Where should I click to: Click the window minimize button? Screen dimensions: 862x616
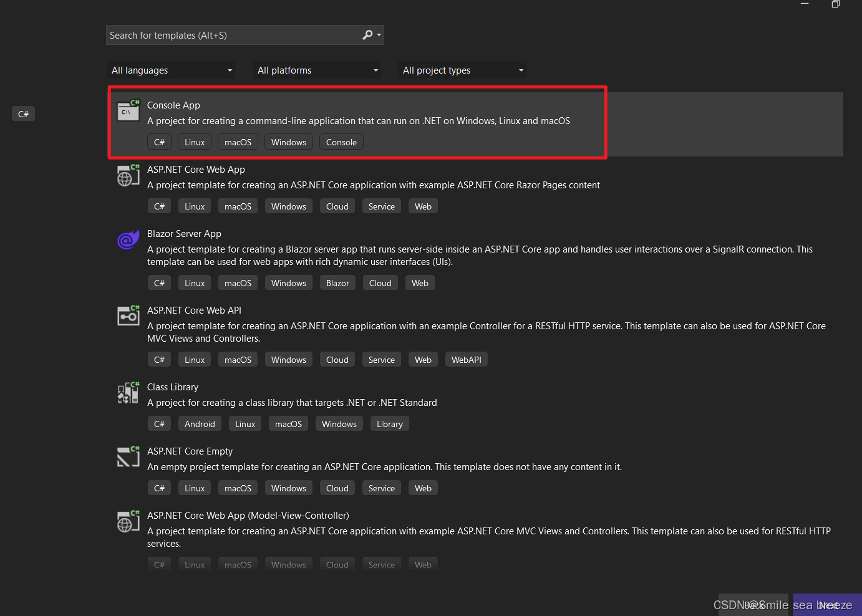805,4
